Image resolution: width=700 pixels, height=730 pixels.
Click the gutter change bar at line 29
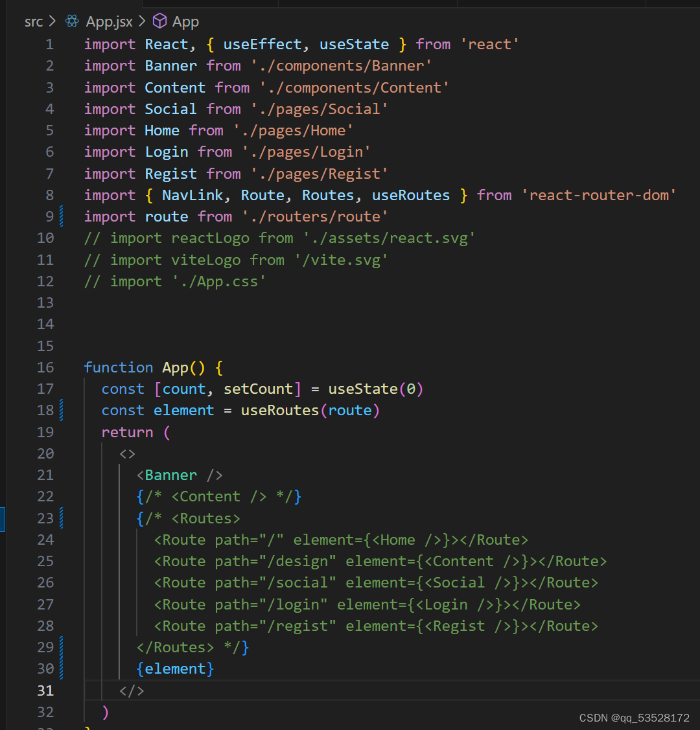coord(60,646)
